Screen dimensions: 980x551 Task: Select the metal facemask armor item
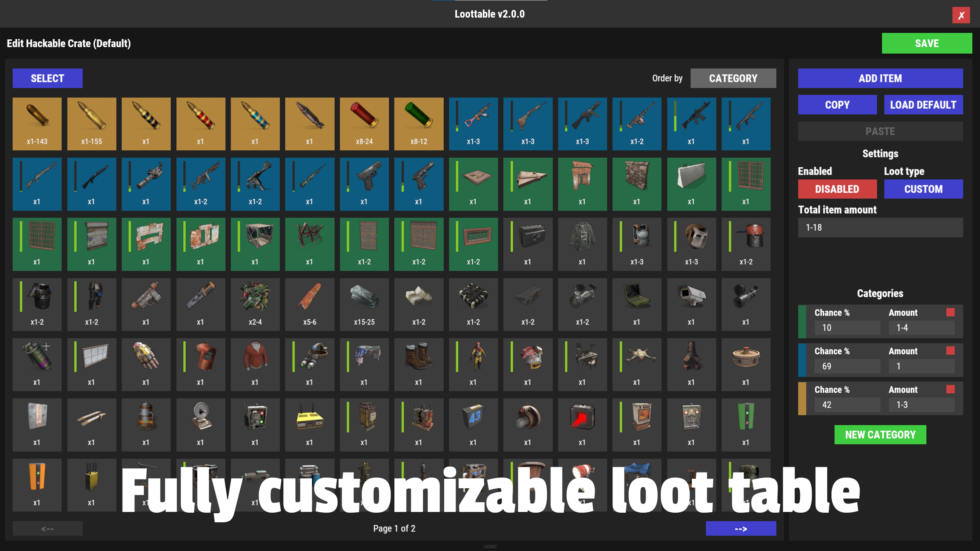pyautogui.click(x=691, y=244)
